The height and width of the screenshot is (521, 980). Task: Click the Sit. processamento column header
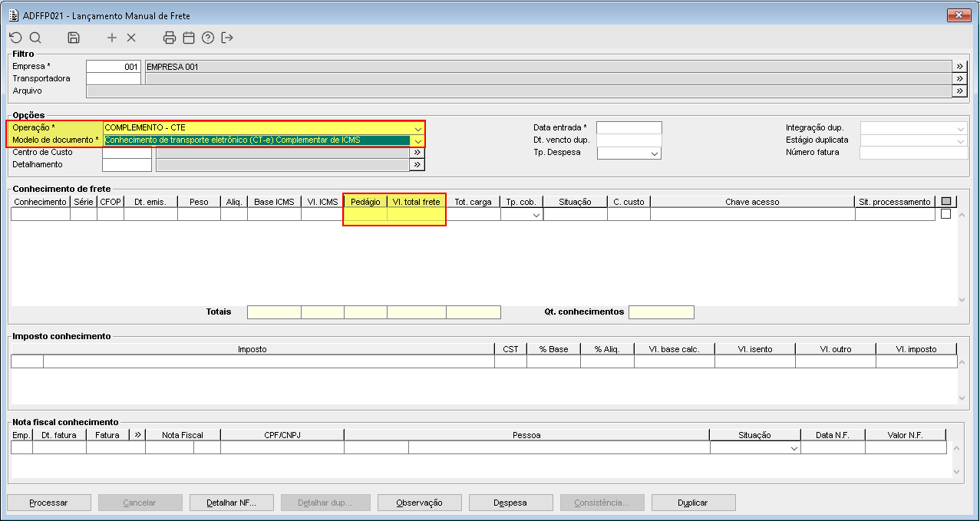pyautogui.click(x=895, y=202)
